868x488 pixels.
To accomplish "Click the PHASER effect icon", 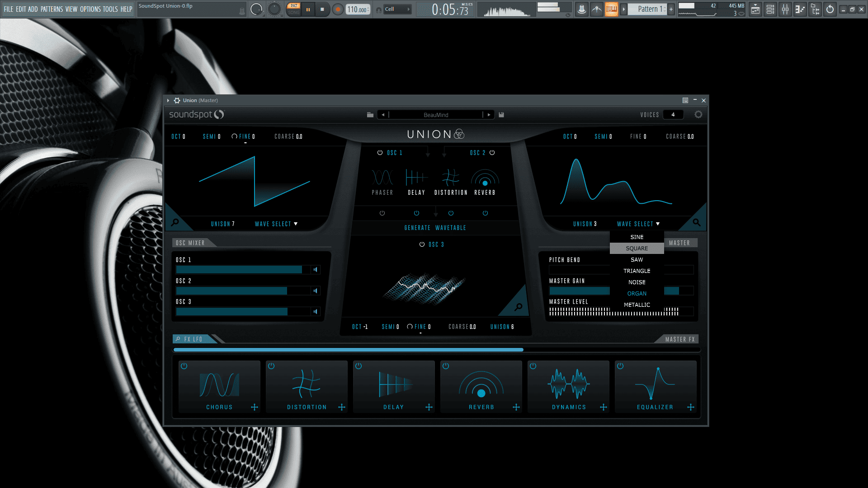I will coord(382,178).
